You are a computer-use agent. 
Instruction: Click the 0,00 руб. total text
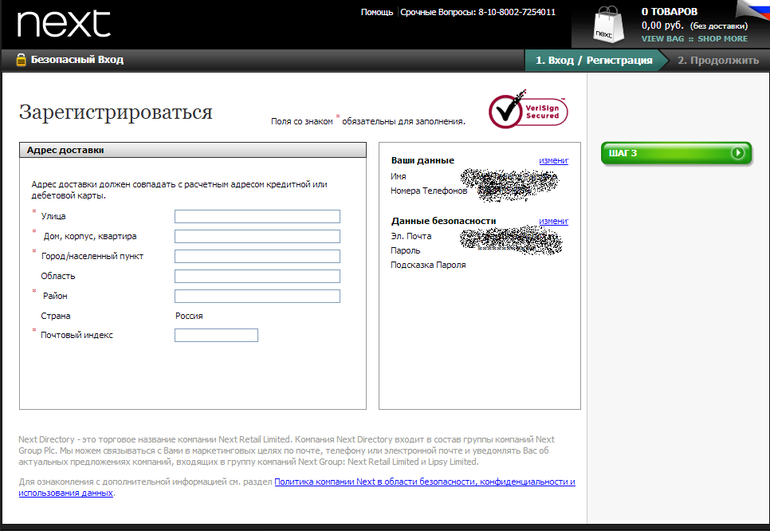coord(662,26)
